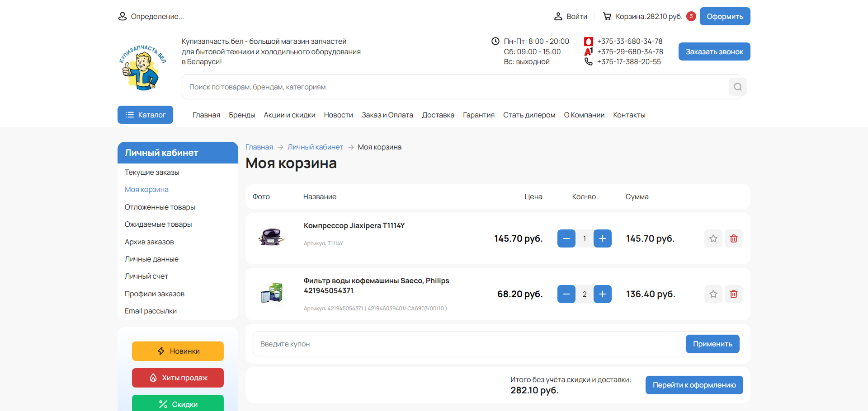Click the compressor product thumbnail
The image size is (868, 411).
(x=271, y=237)
